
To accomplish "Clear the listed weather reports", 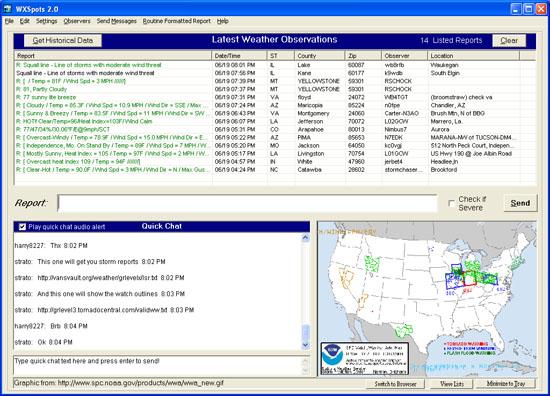I will point(509,40).
